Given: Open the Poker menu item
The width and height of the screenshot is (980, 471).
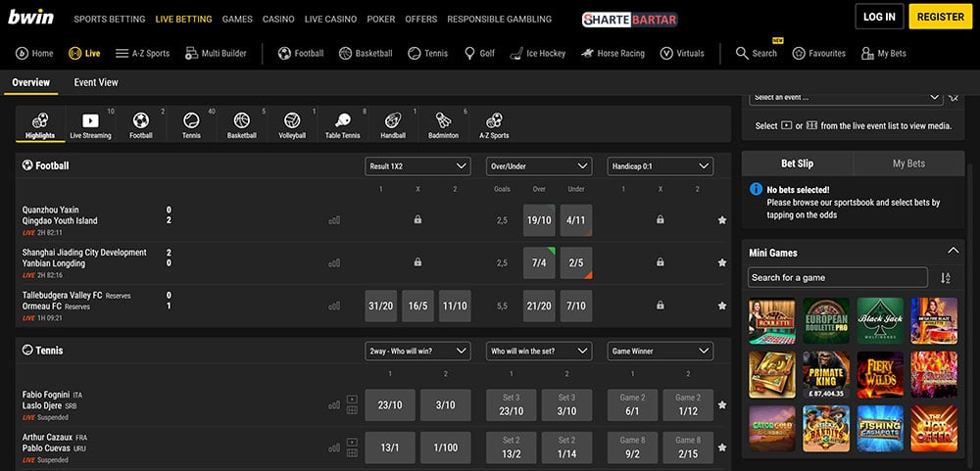Looking at the screenshot, I should [x=381, y=20].
